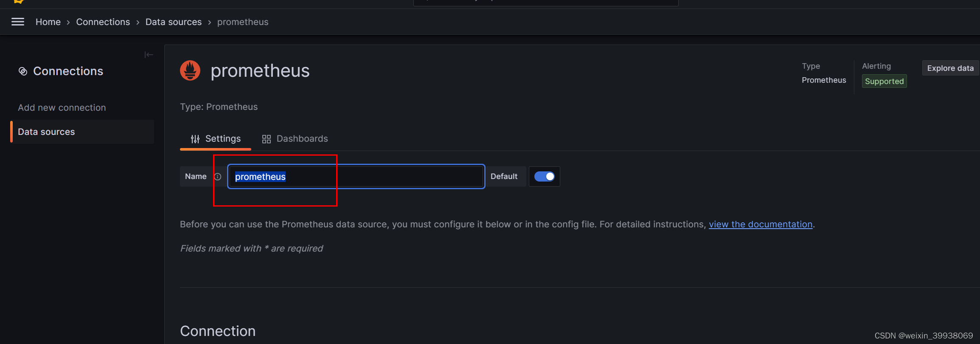
Task: Open the Data sources breadcrumb link
Action: pyautogui.click(x=174, y=22)
